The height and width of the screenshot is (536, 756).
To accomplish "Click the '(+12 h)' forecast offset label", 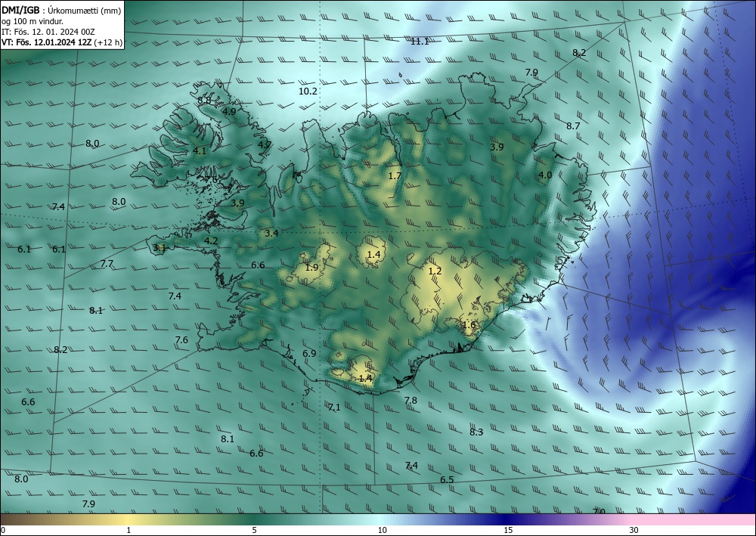I will pyautogui.click(x=108, y=42).
